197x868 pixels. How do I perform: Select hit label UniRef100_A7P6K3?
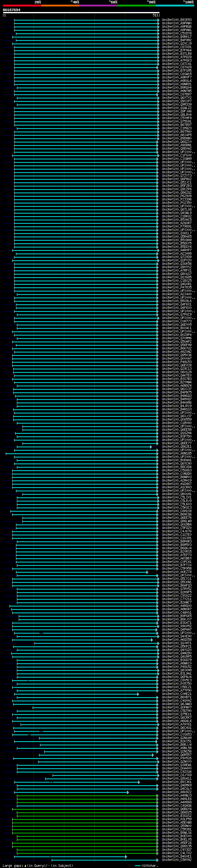click(176, 61)
